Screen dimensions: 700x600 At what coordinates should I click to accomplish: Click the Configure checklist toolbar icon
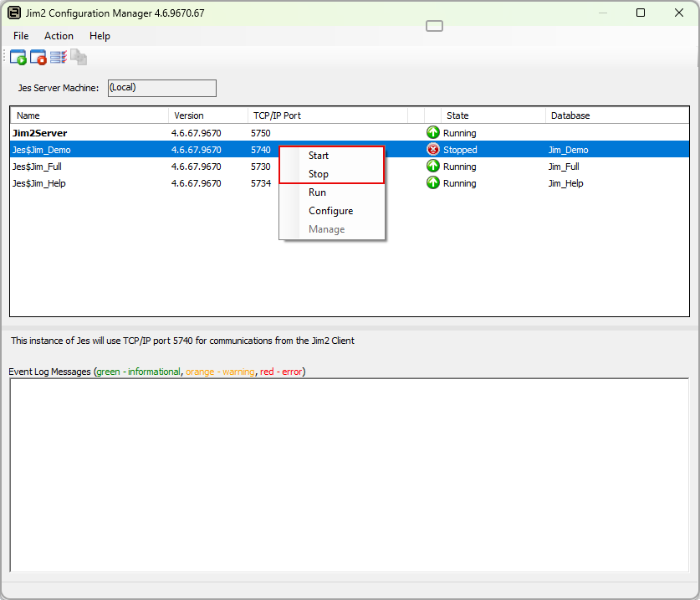[58, 58]
